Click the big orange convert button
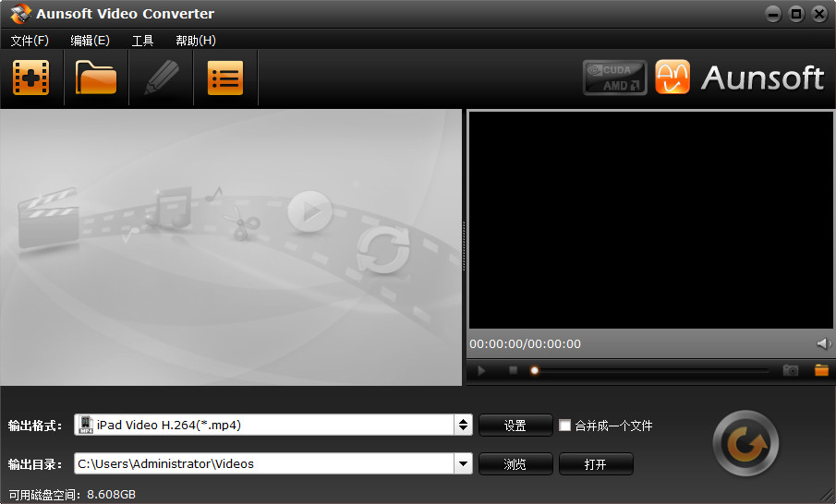Viewport: 836px width, 504px height. [x=745, y=443]
